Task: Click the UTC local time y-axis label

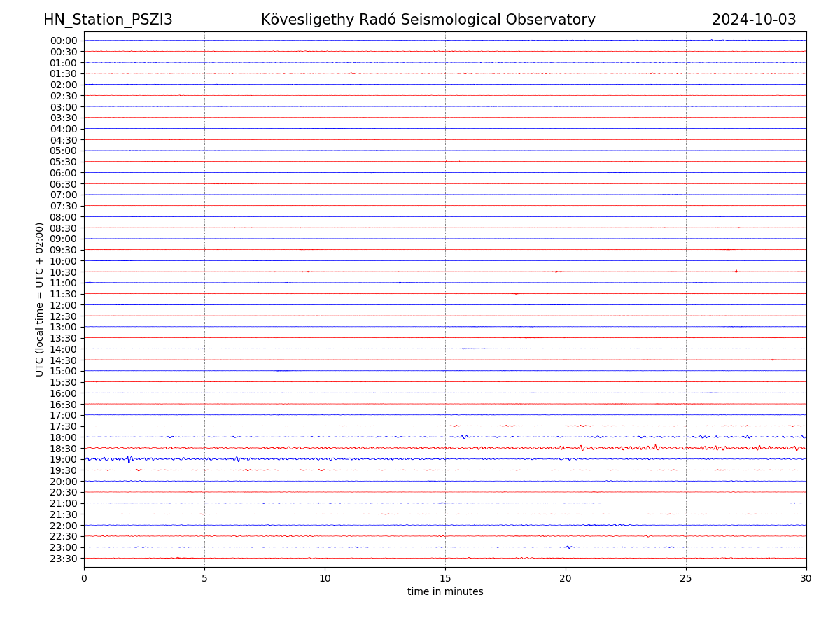Action: pos(40,299)
